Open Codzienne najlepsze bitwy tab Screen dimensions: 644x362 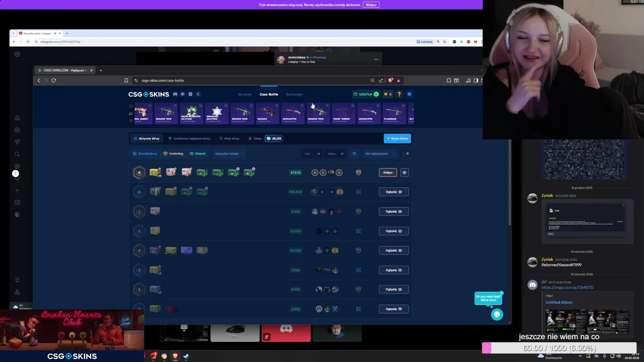click(x=189, y=138)
